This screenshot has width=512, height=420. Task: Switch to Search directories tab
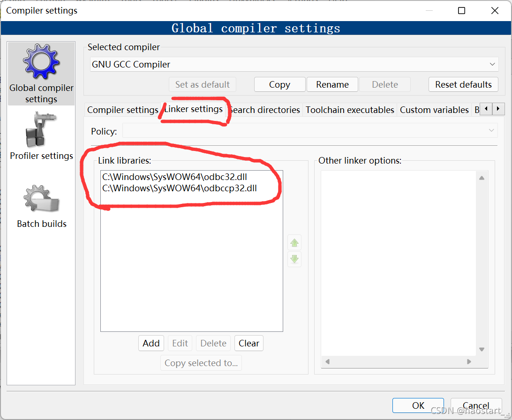[264, 110]
